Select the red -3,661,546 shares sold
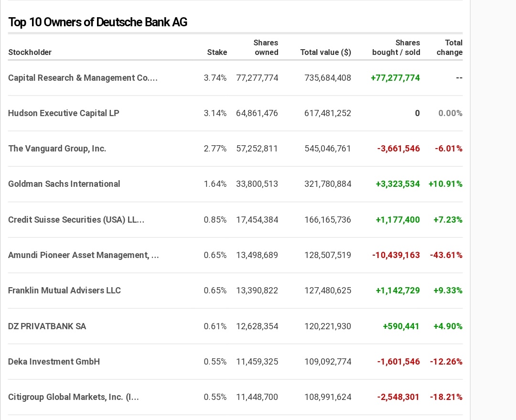The image size is (516, 420). (398, 149)
